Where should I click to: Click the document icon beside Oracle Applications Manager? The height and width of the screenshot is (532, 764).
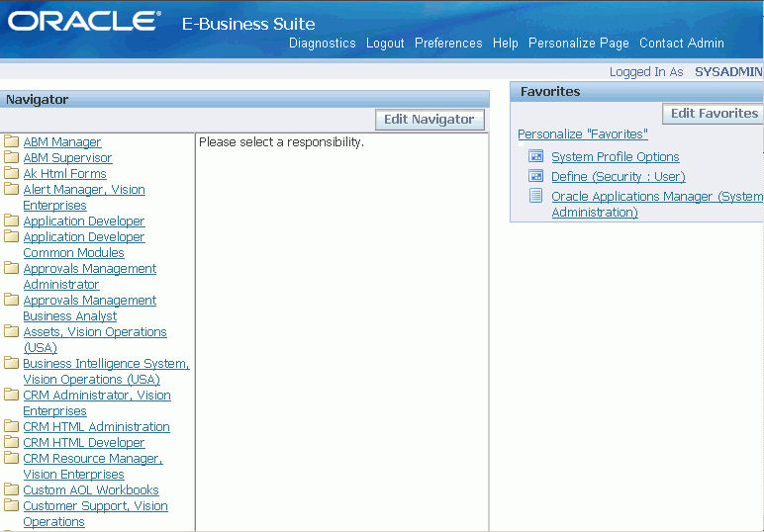pos(535,196)
